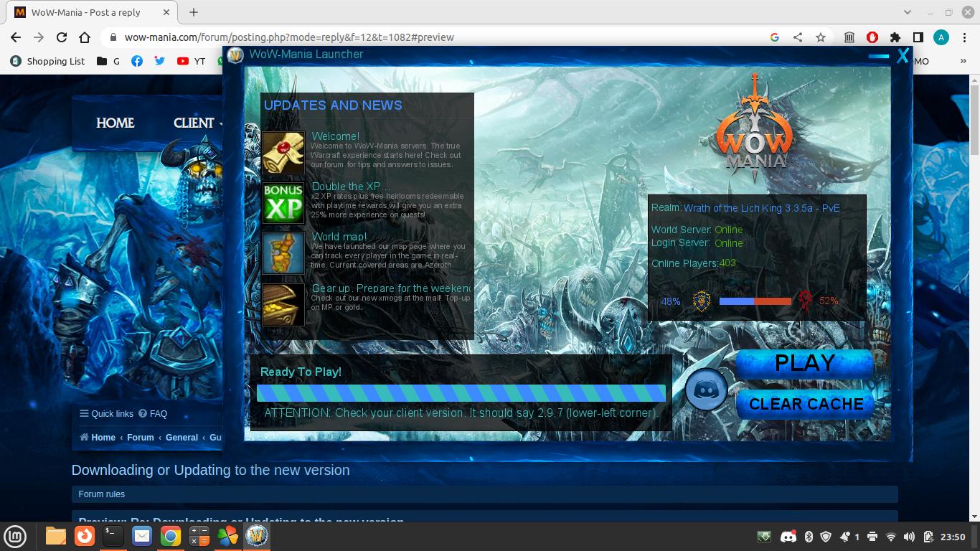Open the volume control in system tray

909,537
